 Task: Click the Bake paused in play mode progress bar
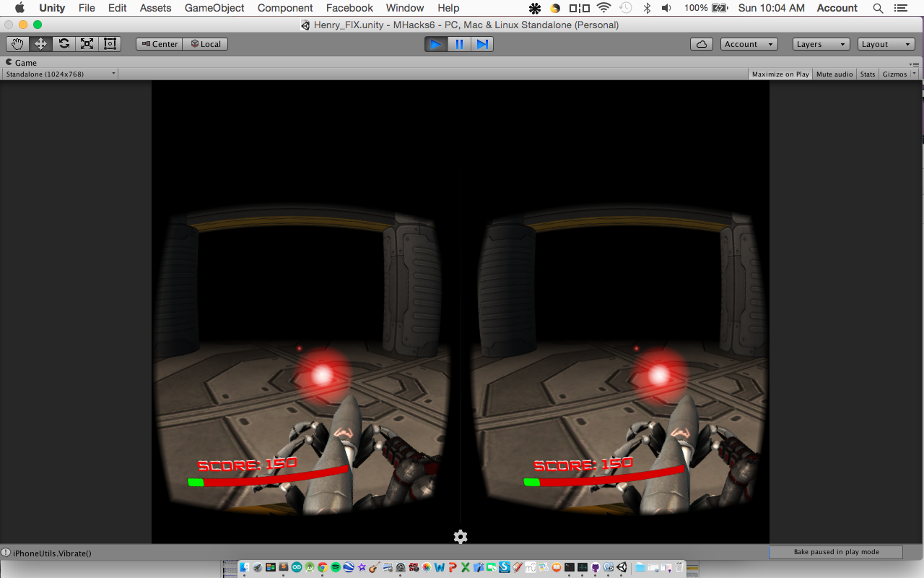point(836,552)
